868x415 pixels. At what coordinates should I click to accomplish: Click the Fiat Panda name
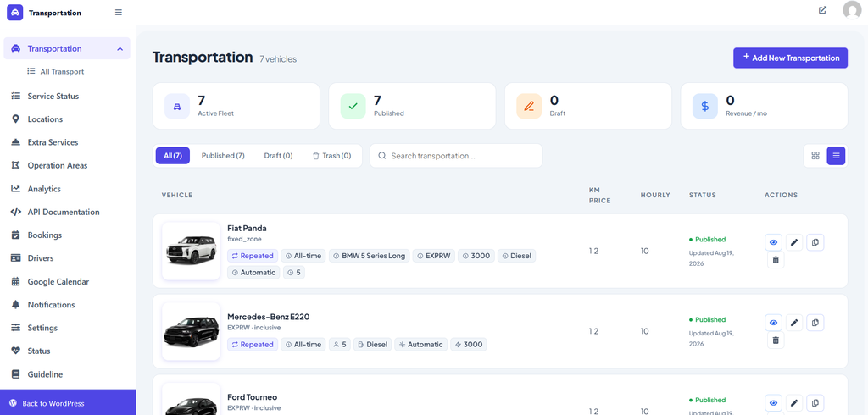pos(248,228)
